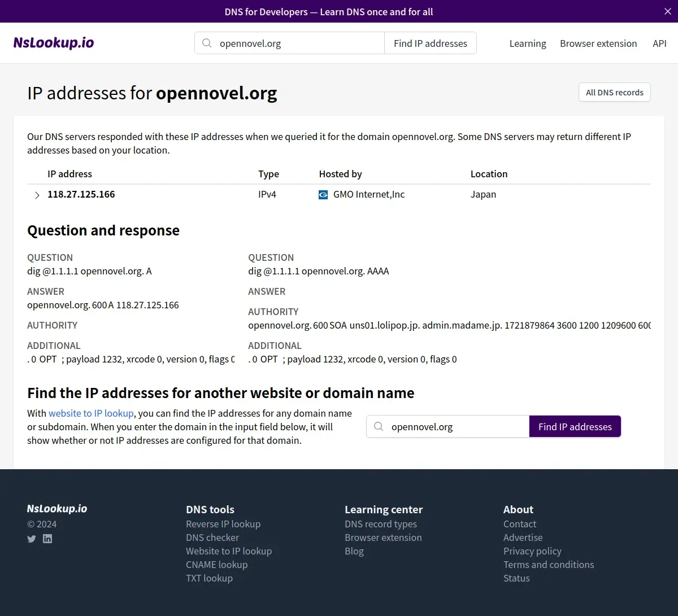Open the CNAME lookup footer link
This screenshot has width=678, height=616.
coord(217,565)
